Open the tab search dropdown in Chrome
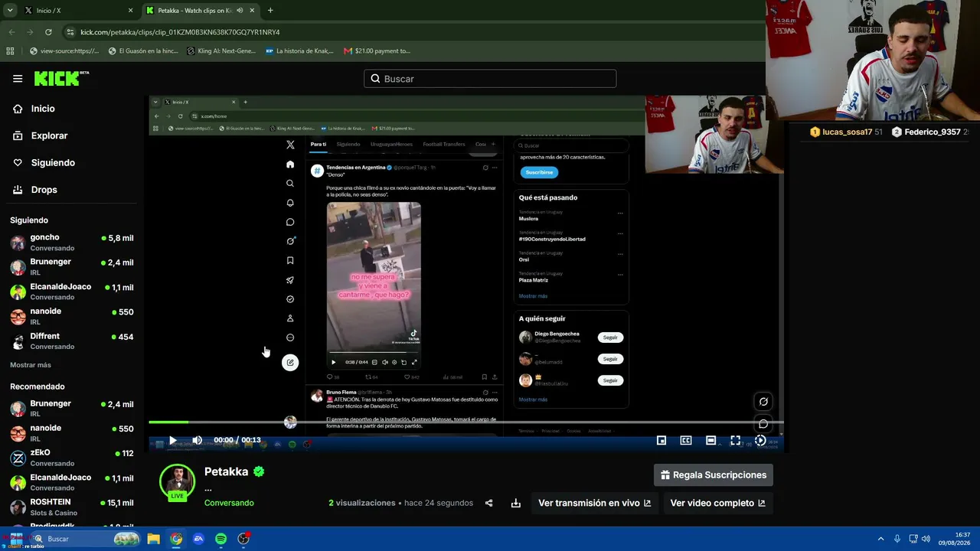Image resolution: width=980 pixels, height=551 pixels. [11, 11]
